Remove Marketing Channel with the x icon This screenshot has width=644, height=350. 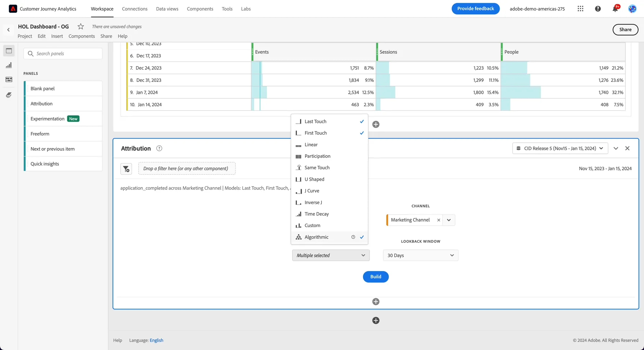(438, 220)
